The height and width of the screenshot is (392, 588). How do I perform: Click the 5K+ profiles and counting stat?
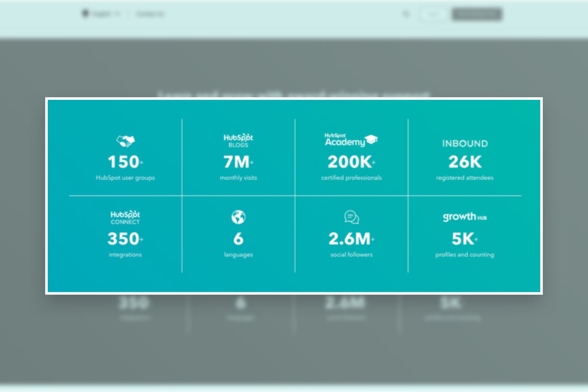click(x=464, y=239)
